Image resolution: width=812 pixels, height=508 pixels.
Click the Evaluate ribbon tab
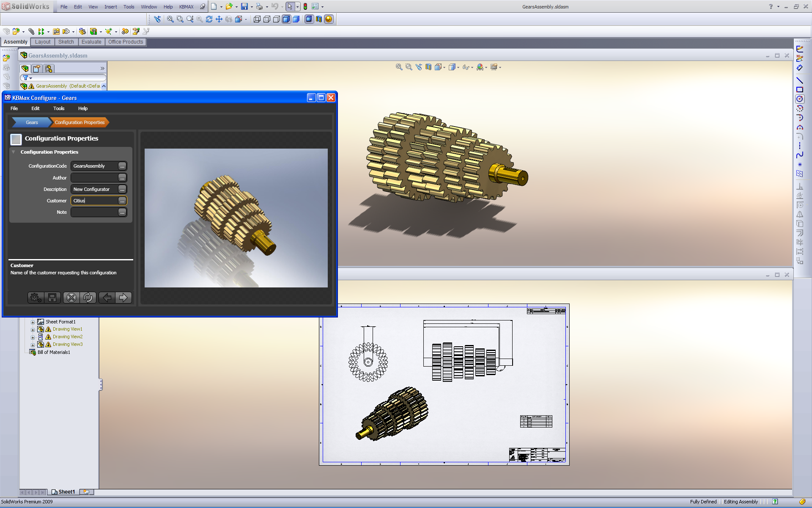[x=91, y=41]
